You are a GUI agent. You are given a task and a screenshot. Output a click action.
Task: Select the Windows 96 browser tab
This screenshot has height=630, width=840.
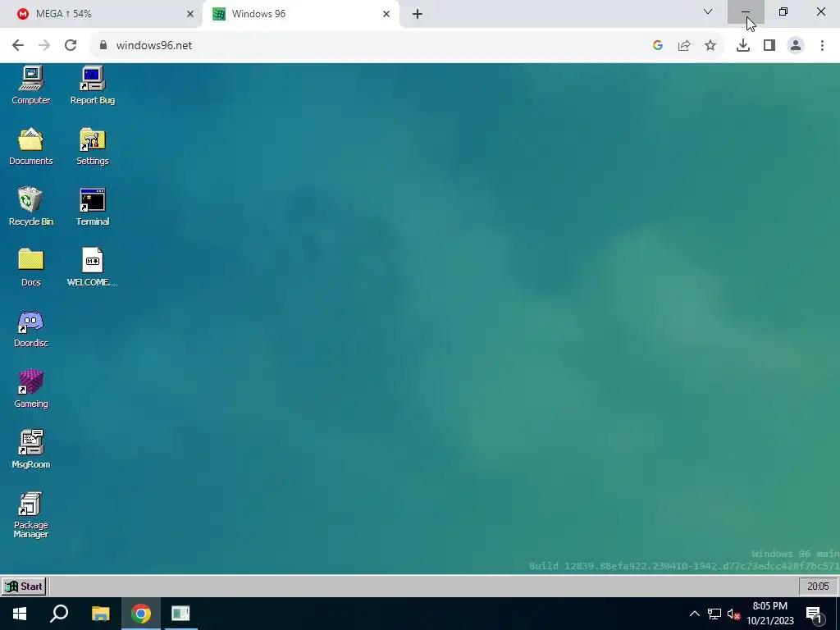click(300, 14)
